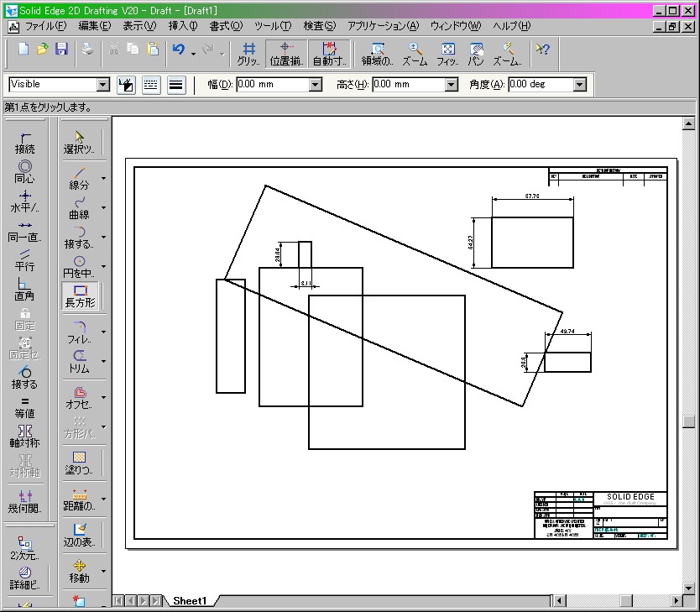Toggle the line type pattern button

(x=151, y=84)
